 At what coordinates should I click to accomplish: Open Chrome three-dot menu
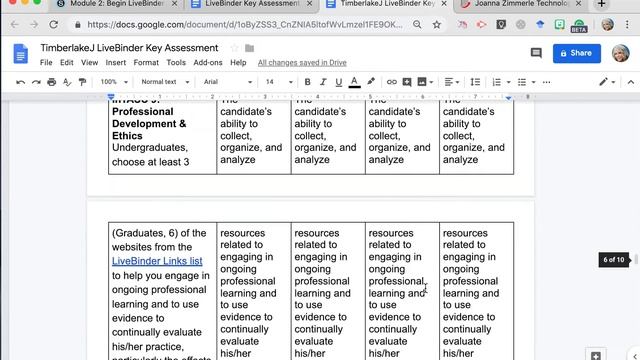[x=627, y=24]
